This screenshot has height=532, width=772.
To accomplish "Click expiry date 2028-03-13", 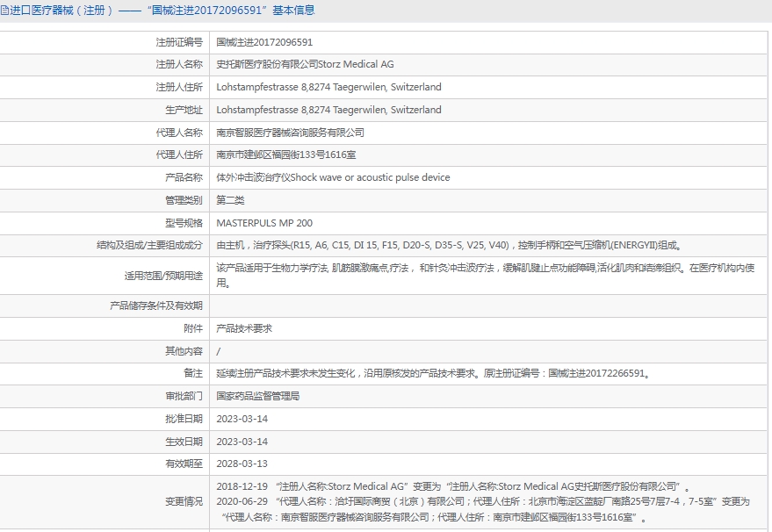I will coord(242,464).
